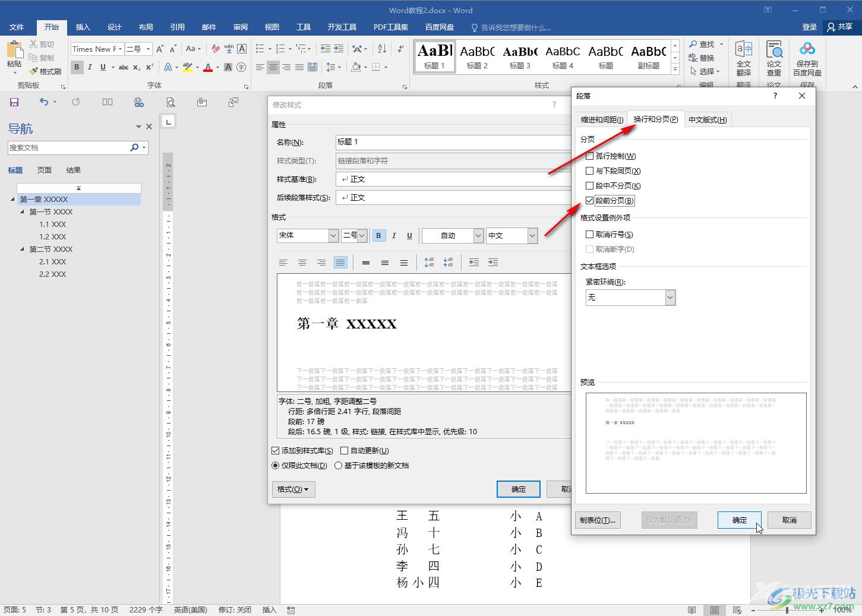
Task: Click the style Name input field
Action: tap(453, 142)
